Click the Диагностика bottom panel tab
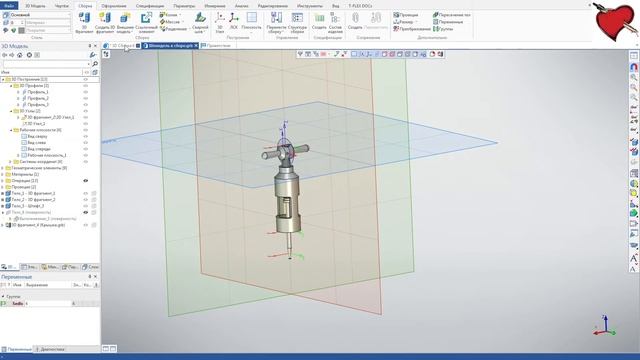 tap(50, 349)
